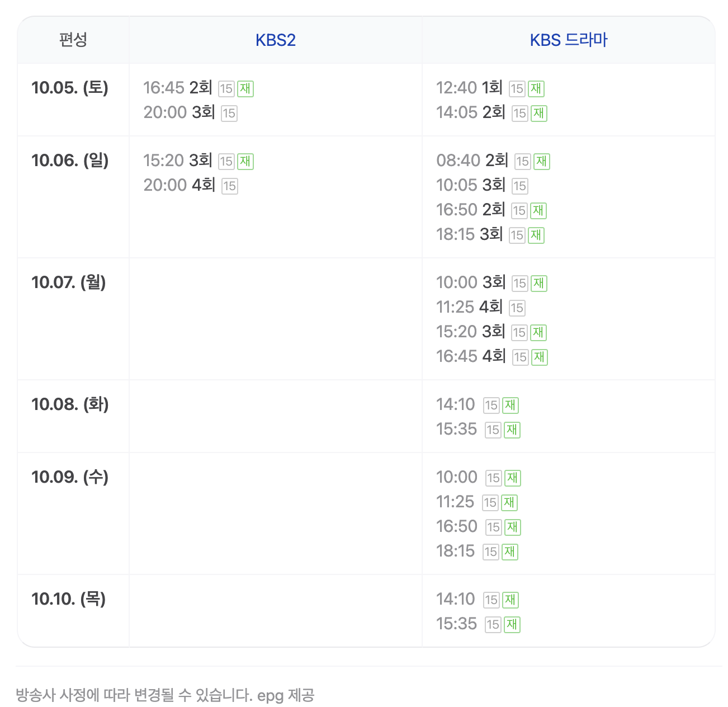This screenshot has width=728, height=707.
Task: Click the 재 badge beside 16:50 on 10.09.
Action: pos(513,527)
